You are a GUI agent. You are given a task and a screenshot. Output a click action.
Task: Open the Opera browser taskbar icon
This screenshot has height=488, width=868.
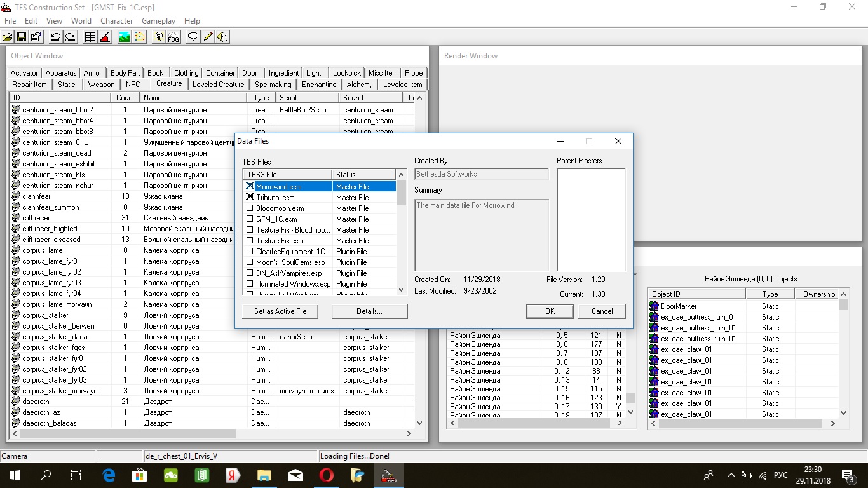pos(326,475)
